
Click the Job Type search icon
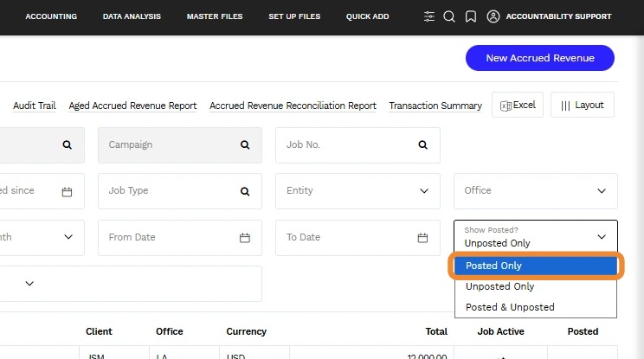click(245, 191)
